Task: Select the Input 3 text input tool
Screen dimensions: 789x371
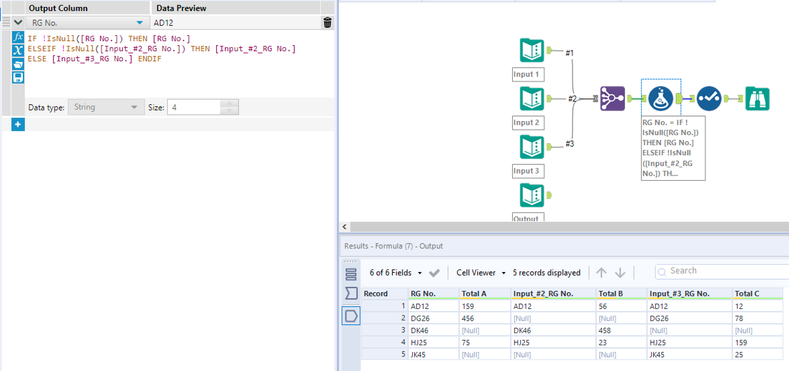Action: (x=532, y=147)
